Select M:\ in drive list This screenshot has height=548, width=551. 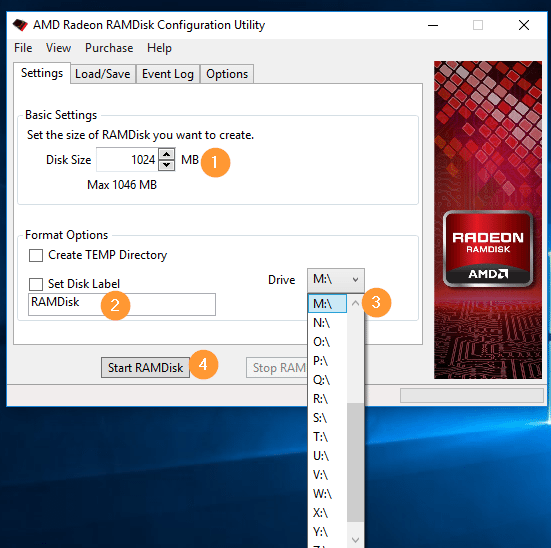point(327,304)
